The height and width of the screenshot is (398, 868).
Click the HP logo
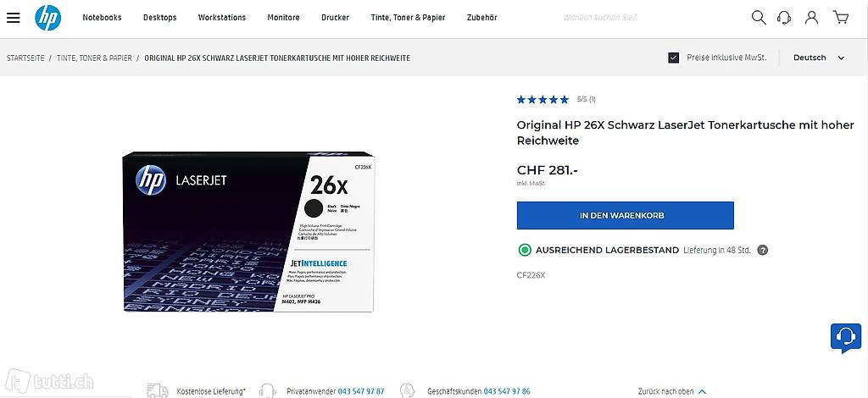(47, 17)
